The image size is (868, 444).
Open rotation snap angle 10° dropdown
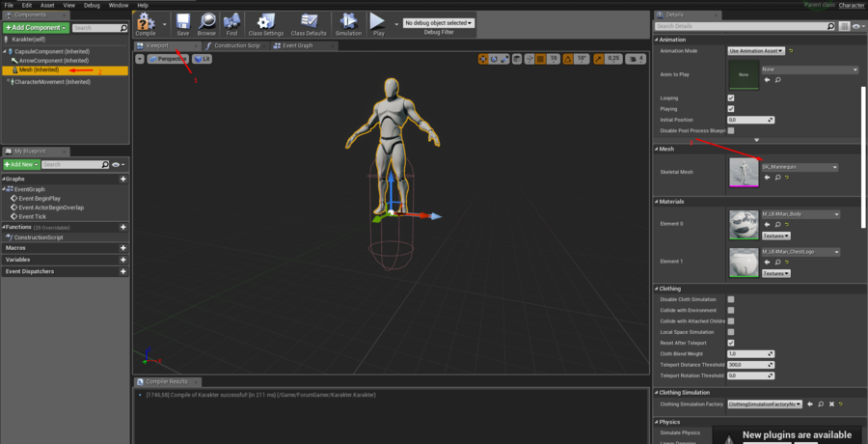pos(582,59)
